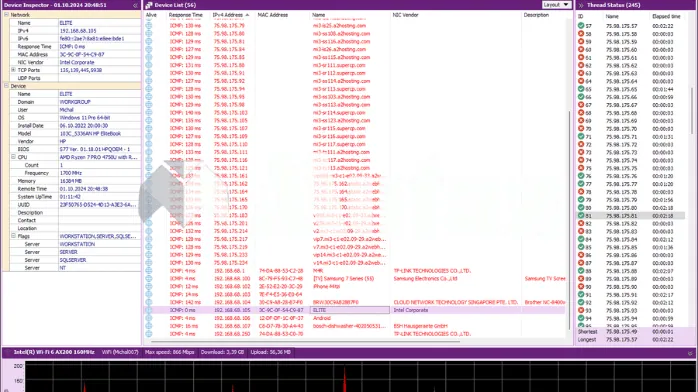Click green check icon of thread 65
The image size is (698, 392).
(581, 89)
